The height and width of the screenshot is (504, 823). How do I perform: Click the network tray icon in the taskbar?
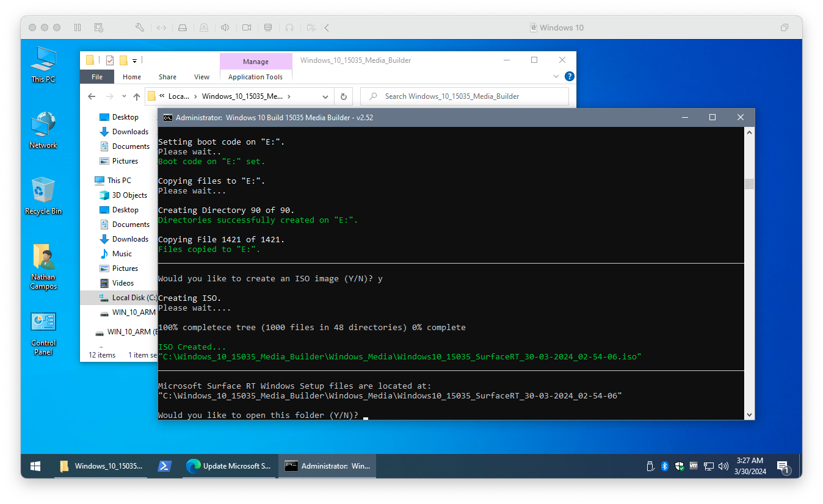(708, 466)
